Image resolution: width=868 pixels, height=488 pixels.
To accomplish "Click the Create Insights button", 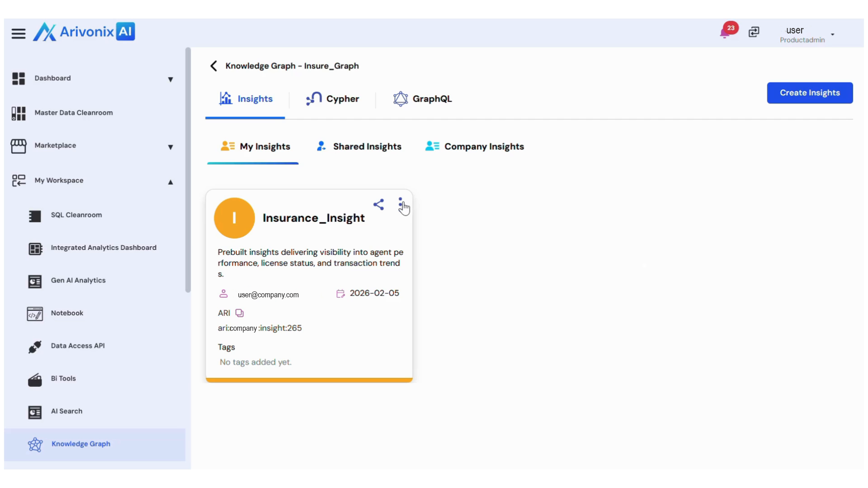I will tap(809, 93).
